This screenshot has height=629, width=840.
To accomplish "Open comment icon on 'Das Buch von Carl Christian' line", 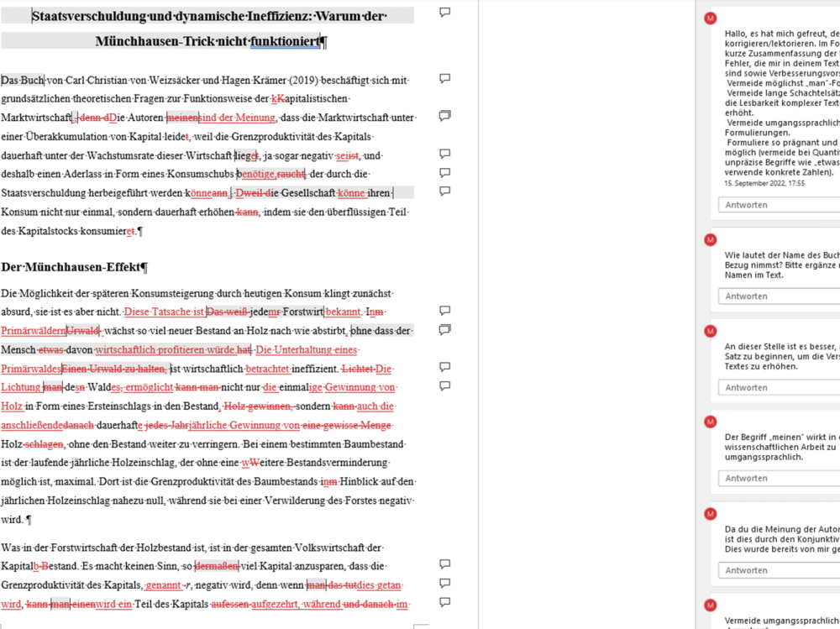I will 444,79.
